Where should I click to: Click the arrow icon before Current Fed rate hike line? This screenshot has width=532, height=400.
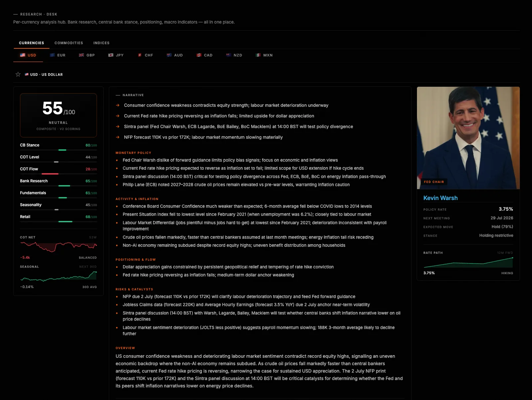(x=118, y=116)
